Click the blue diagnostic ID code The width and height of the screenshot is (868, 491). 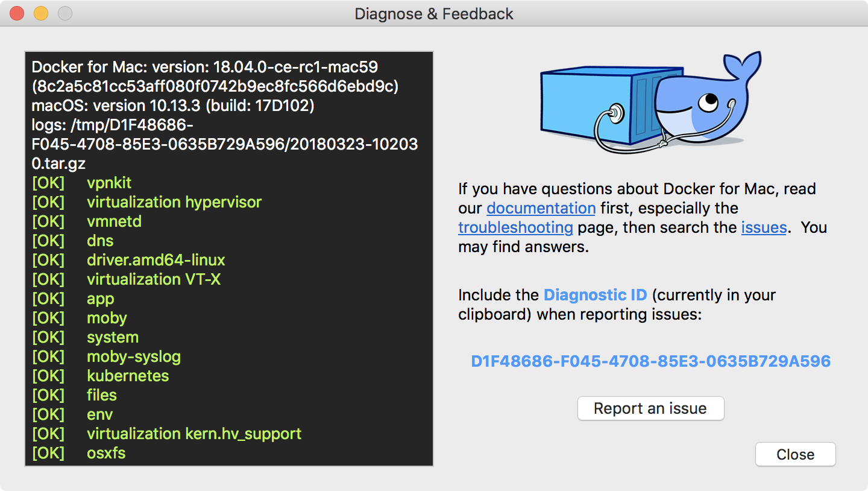click(x=650, y=361)
